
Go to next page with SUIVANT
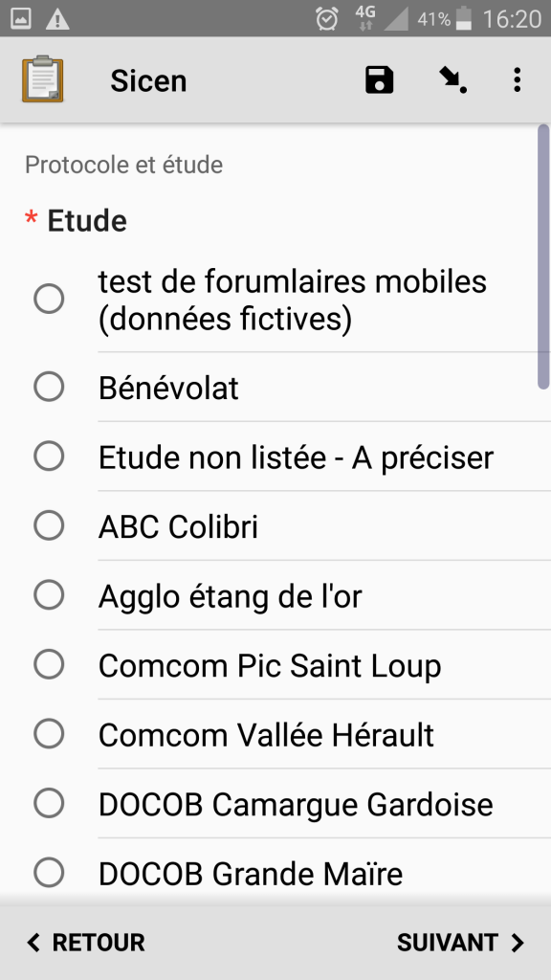tap(460, 943)
